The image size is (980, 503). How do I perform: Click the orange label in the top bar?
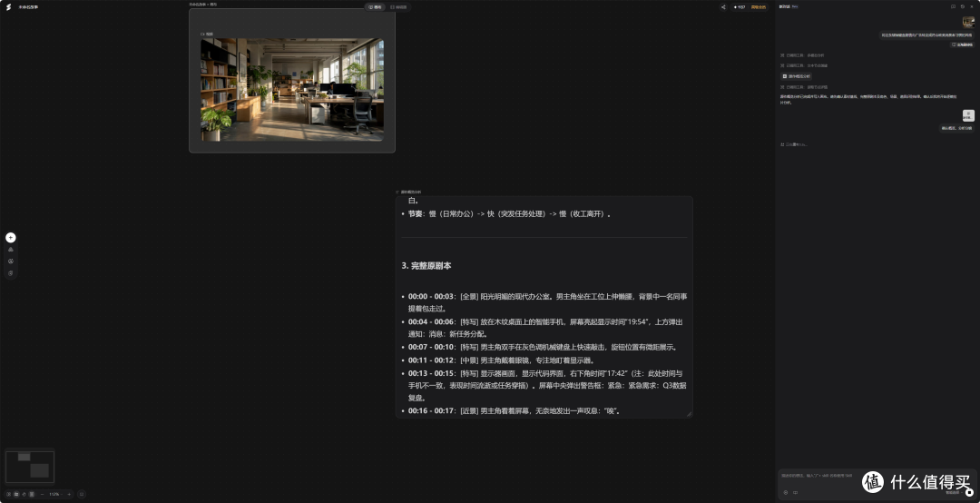click(x=758, y=7)
